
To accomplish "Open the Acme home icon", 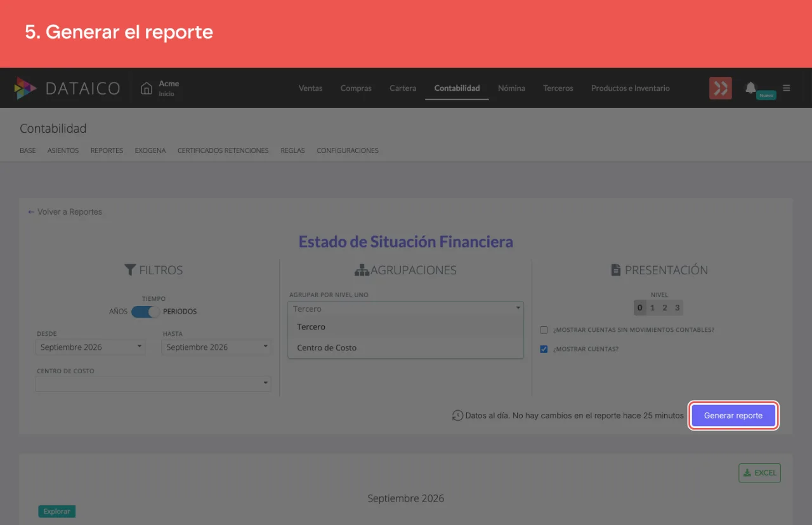I will click(x=147, y=88).
